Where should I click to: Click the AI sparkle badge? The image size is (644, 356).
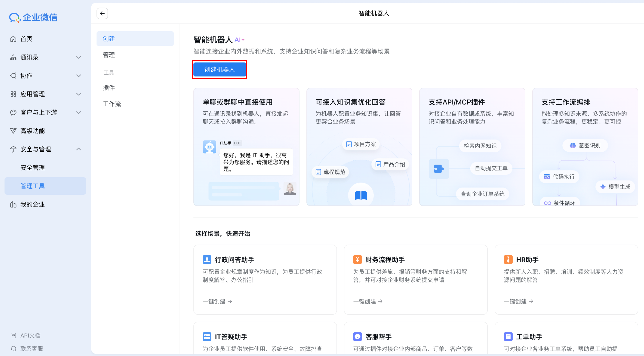[x=239, y=40]
